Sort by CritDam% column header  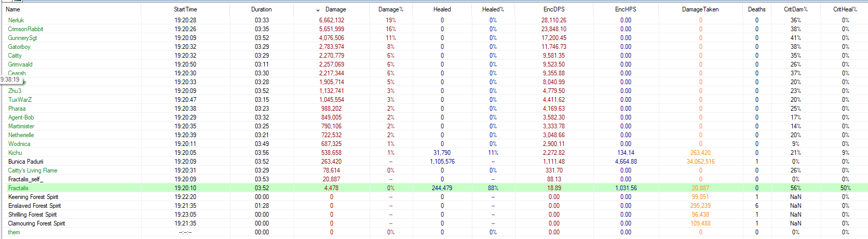795,9
